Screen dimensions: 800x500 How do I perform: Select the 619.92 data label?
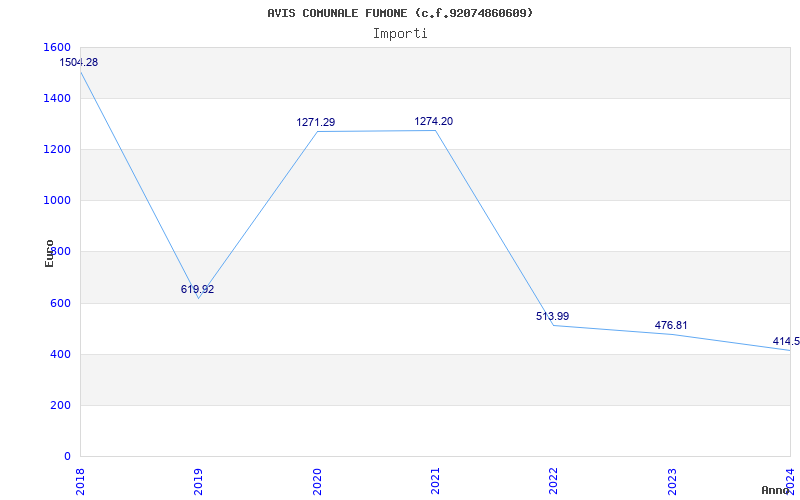coord(197,289)
